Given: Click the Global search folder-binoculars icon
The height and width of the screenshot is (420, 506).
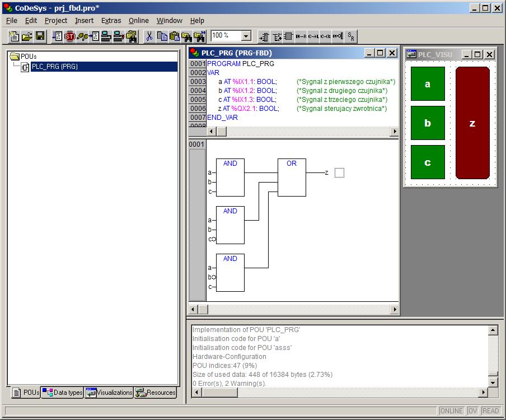Looking at the screenshot, I should pyautogui.click(x=132, y=36).
